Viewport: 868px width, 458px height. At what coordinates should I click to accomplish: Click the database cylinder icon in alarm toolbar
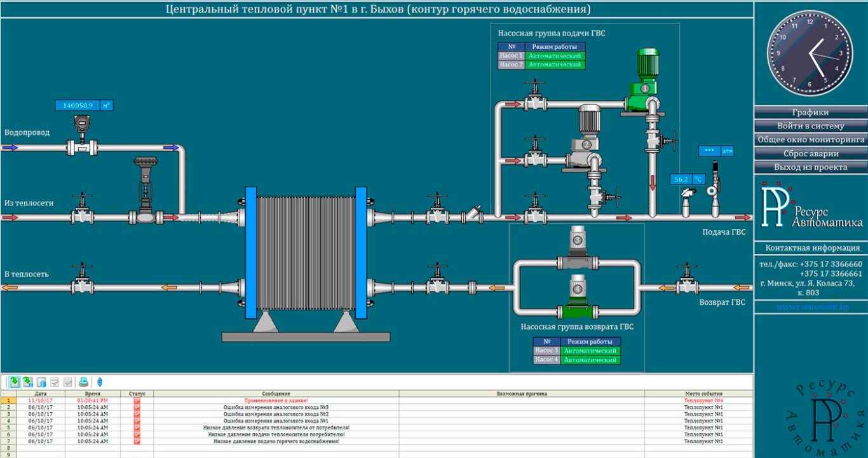point(41,382)
